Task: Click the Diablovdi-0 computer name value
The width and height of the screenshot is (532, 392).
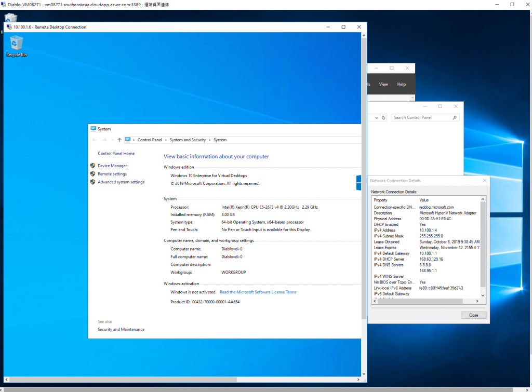Action: point(232,249)
